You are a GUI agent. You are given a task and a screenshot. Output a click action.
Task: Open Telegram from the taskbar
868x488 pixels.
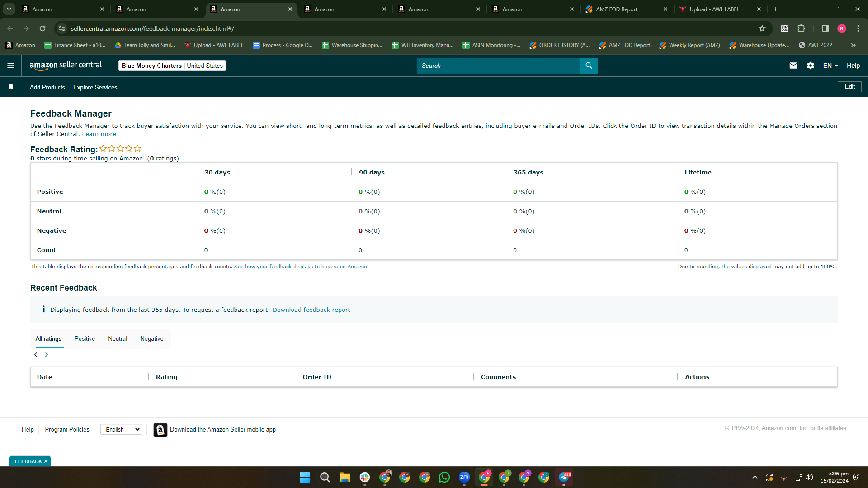(564, 477)
